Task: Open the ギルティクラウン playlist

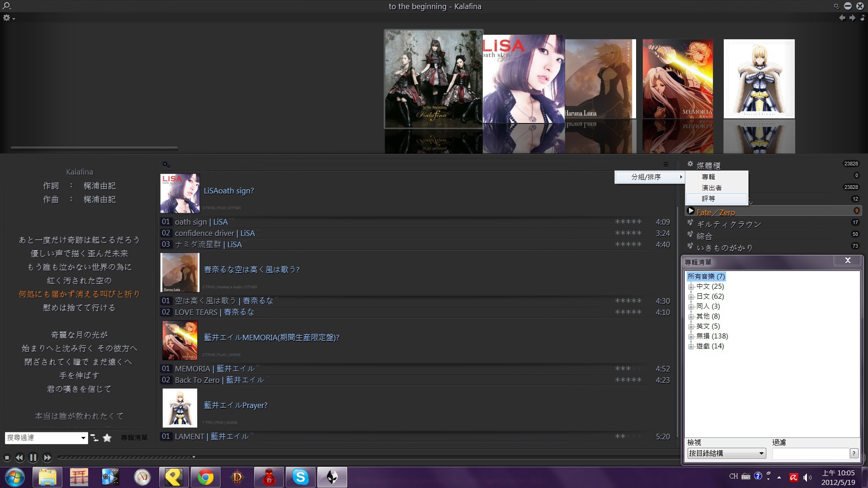Action: [729, 224]
